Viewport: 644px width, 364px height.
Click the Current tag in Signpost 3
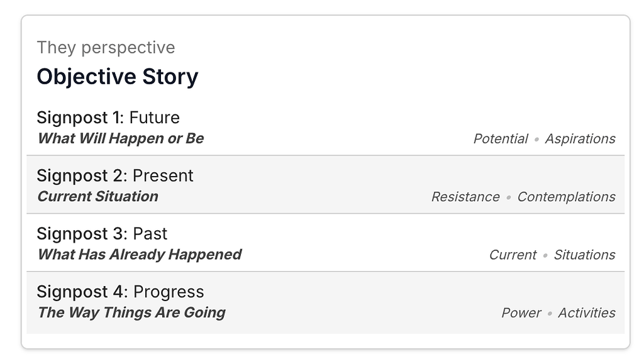tap(513, 255)
